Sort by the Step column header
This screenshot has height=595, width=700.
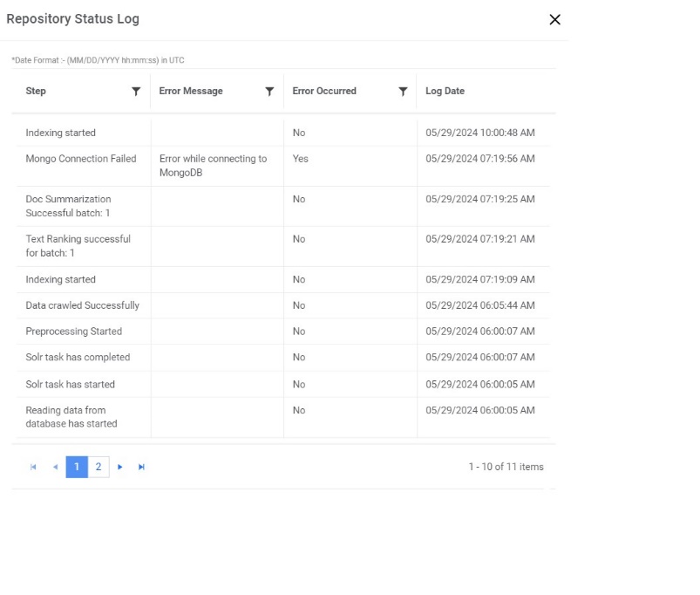[37, 92]
